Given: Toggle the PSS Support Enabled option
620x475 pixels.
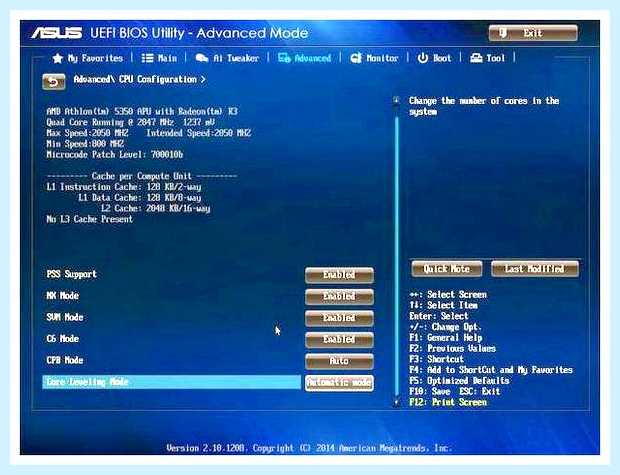Looking at the screenshot, I should click(x=339, y=275).
